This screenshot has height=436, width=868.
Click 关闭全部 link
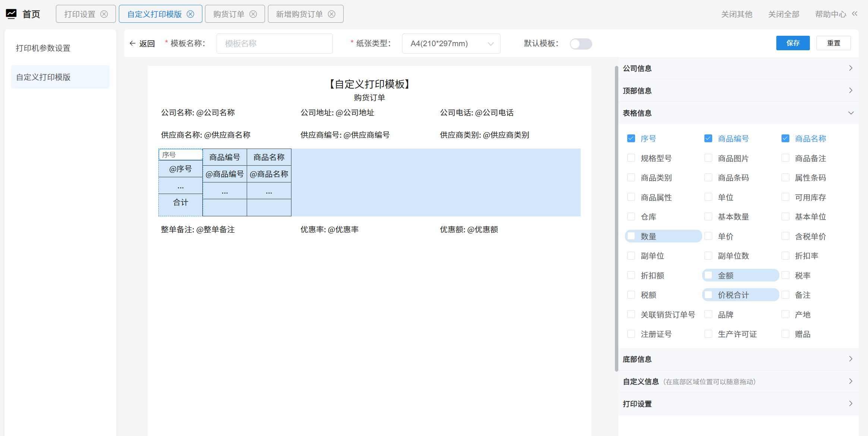pyautogui.click(x=783, y=14)
